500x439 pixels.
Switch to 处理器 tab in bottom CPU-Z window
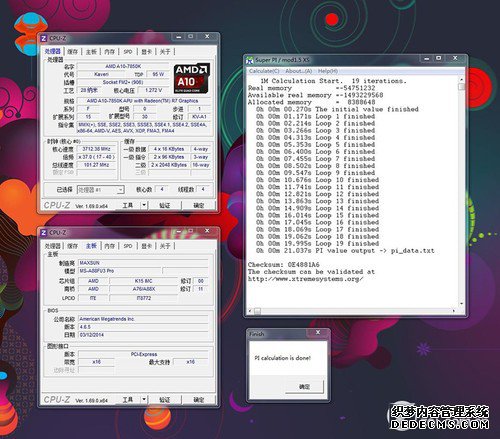point(53,246)
